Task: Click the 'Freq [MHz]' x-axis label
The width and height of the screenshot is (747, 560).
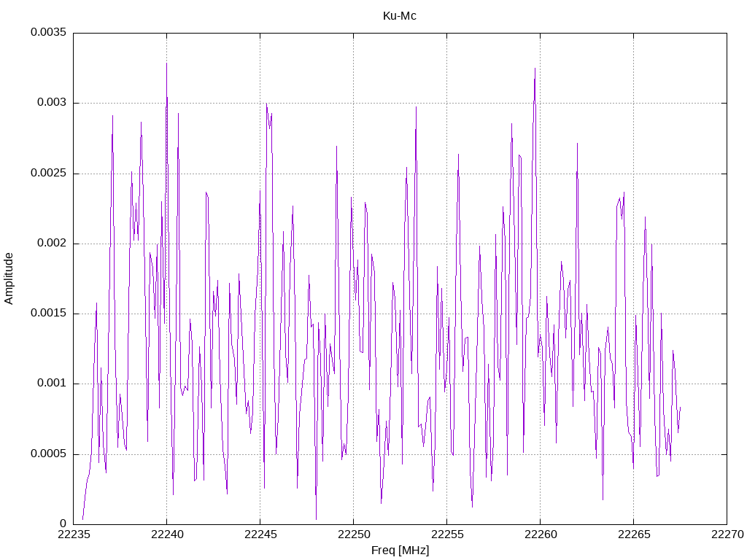Action: tap(400, 551)
